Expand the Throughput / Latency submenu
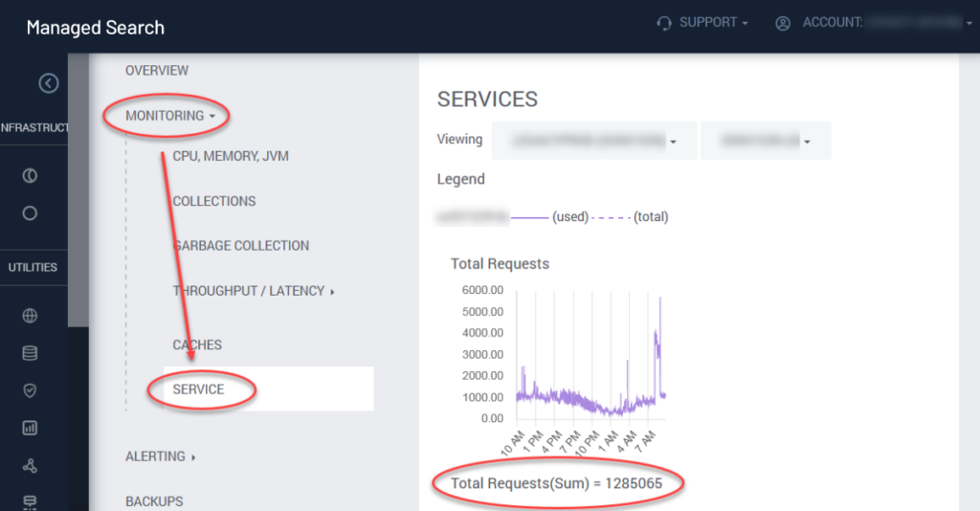The height and width of the screenshot is (511, 980). pyautogui.click(x=253, y=291)
